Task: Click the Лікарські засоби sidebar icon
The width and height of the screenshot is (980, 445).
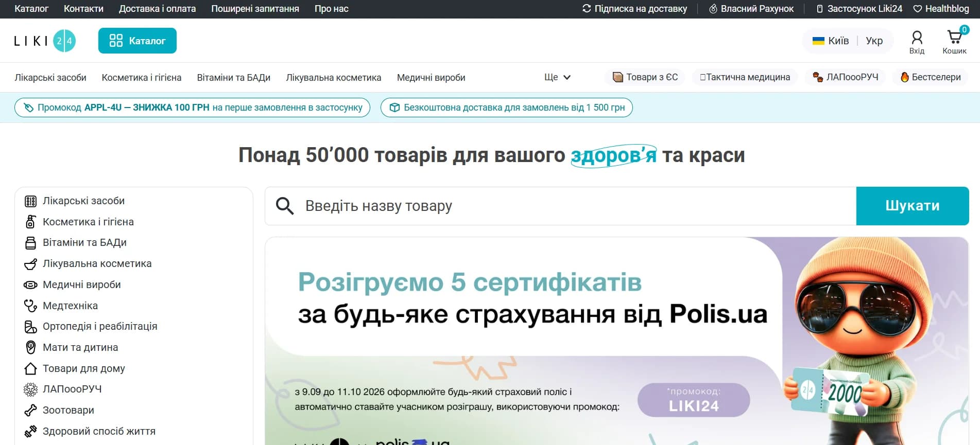Action: pos(30,201)
